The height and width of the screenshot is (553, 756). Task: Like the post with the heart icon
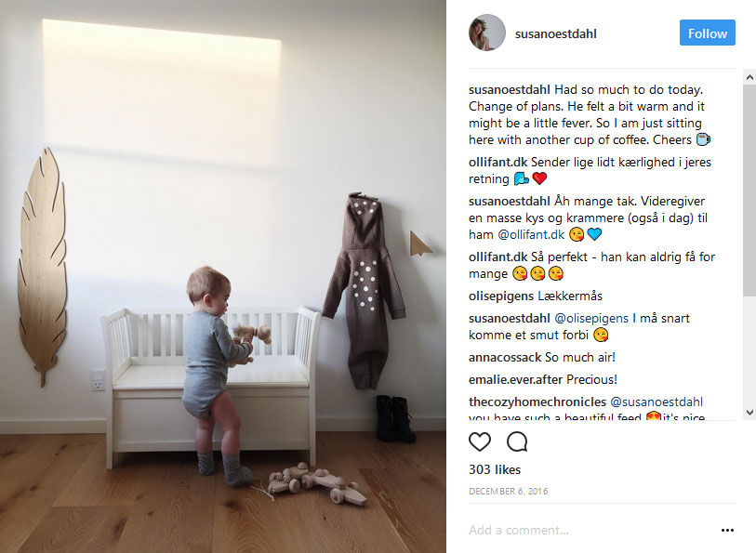[479, 441]
